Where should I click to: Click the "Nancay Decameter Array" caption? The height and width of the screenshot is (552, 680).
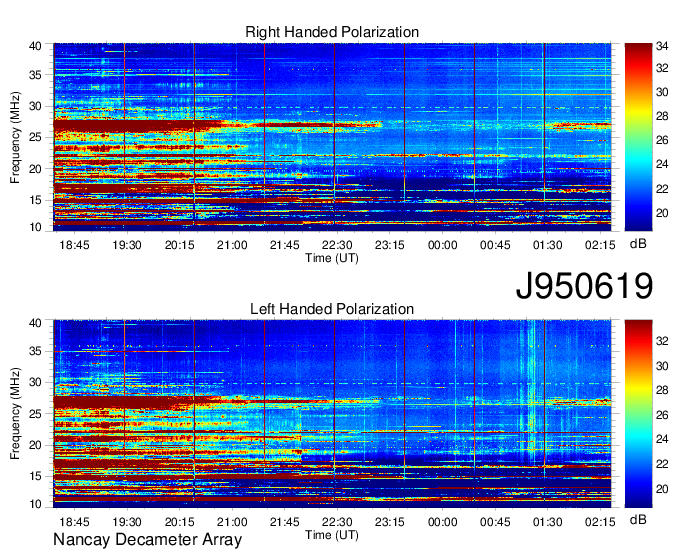(x=147, y=540)
